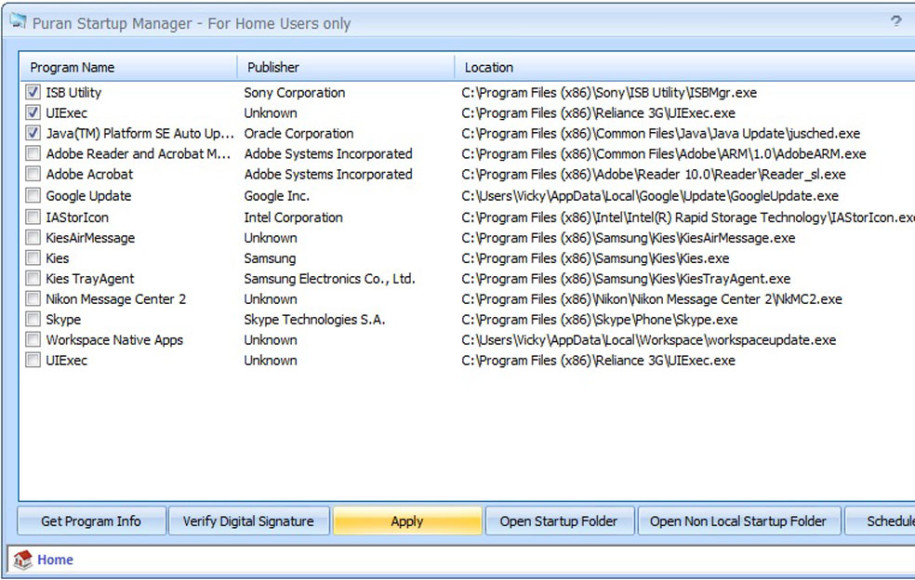The image size is (915, 580).
Task: Click the IAStorIcon program name
Action: pyautogui.click(x=77, y=217)
